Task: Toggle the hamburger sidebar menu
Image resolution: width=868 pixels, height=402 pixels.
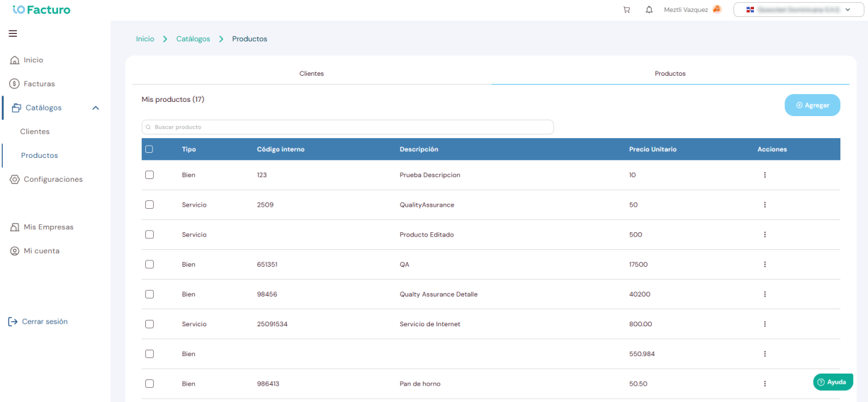Action: pyautogui.click(x=13, y=33)
